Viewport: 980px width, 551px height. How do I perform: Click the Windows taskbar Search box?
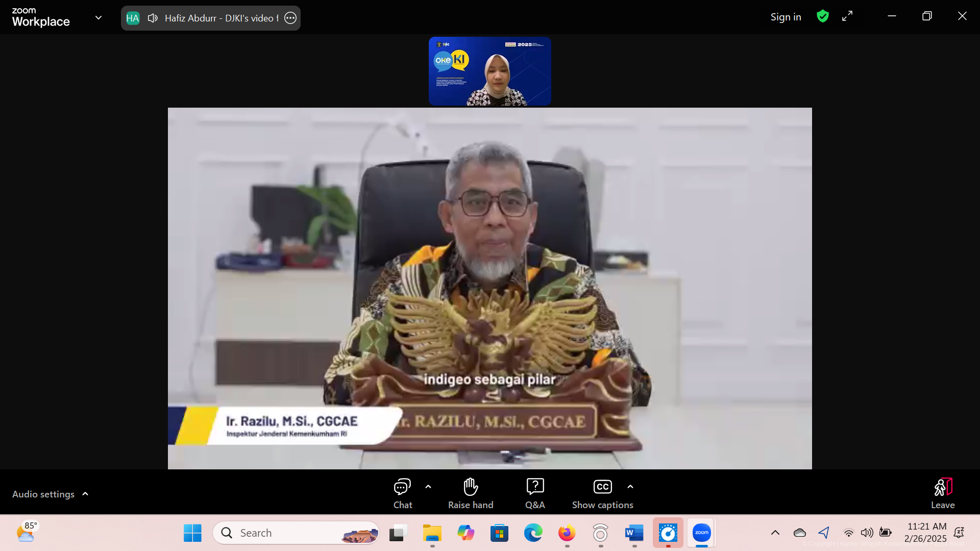coord(296,533)
